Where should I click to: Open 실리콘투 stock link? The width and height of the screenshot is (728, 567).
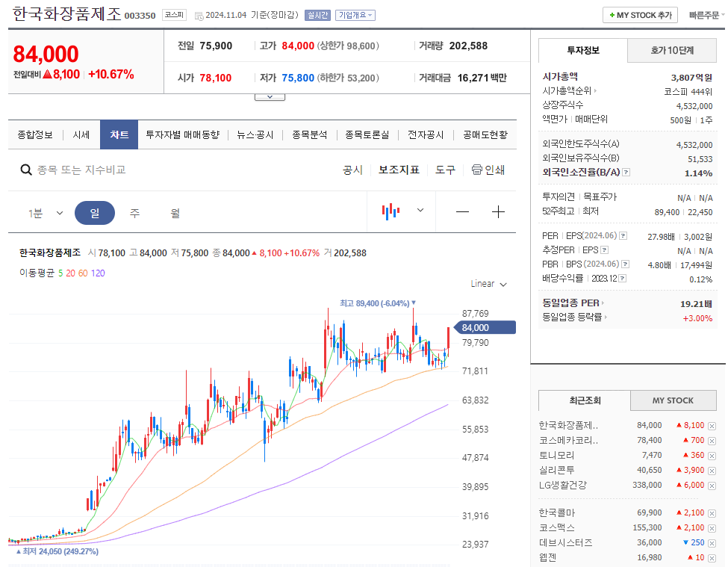tap(556, 471)
